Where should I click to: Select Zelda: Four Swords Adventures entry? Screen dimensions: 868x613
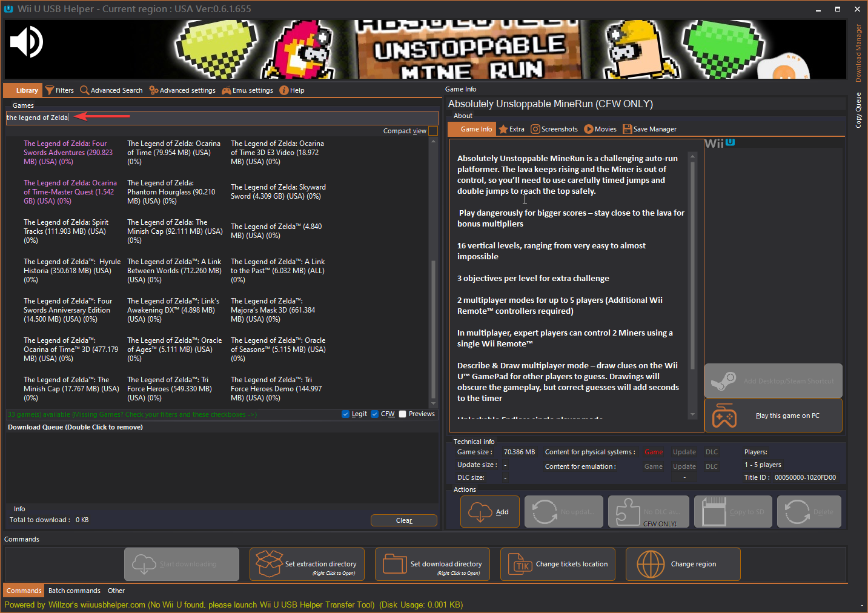(68, 153)
